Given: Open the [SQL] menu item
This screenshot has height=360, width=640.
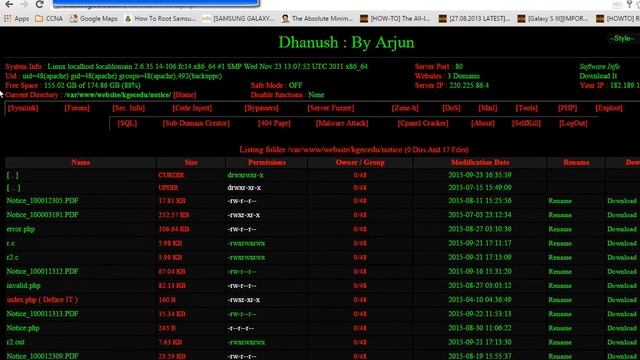Looking at the screenshot, I should point(127,123).
